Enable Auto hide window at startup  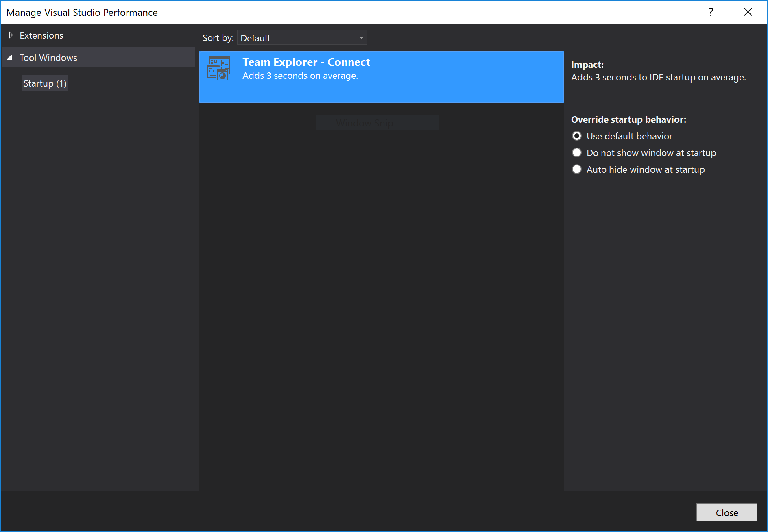(x=577, y=169)
